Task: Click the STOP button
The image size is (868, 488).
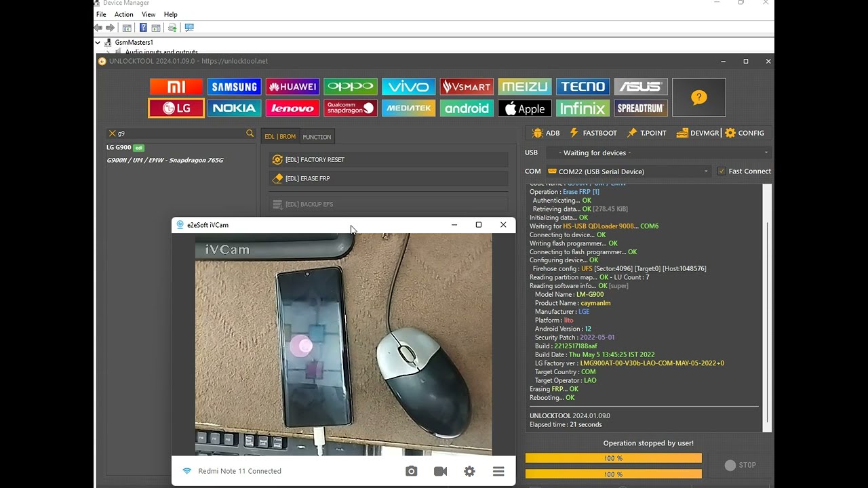Action: tap(740, 465)
